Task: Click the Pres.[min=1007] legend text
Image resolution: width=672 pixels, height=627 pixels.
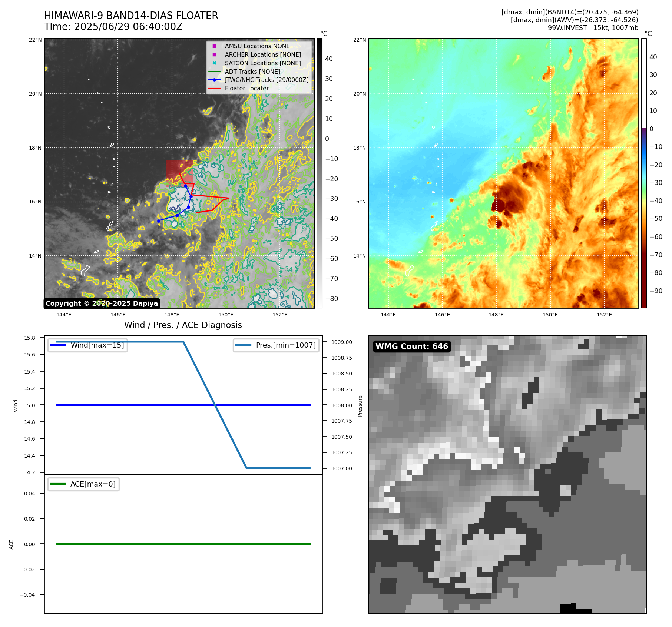Action: [x=286, y=345]
